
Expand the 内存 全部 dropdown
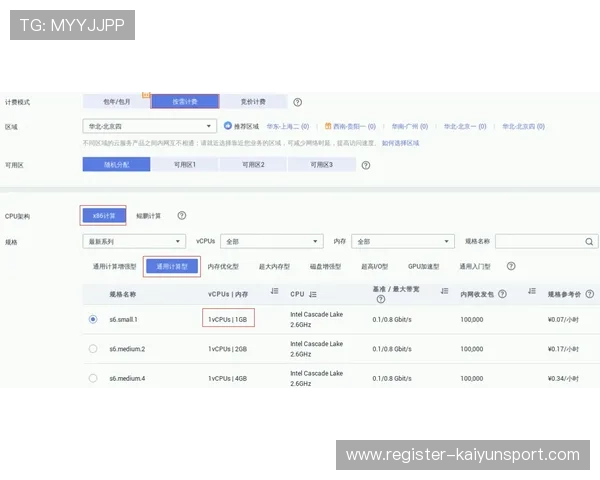pyautogui.click(x=403, y=242)
